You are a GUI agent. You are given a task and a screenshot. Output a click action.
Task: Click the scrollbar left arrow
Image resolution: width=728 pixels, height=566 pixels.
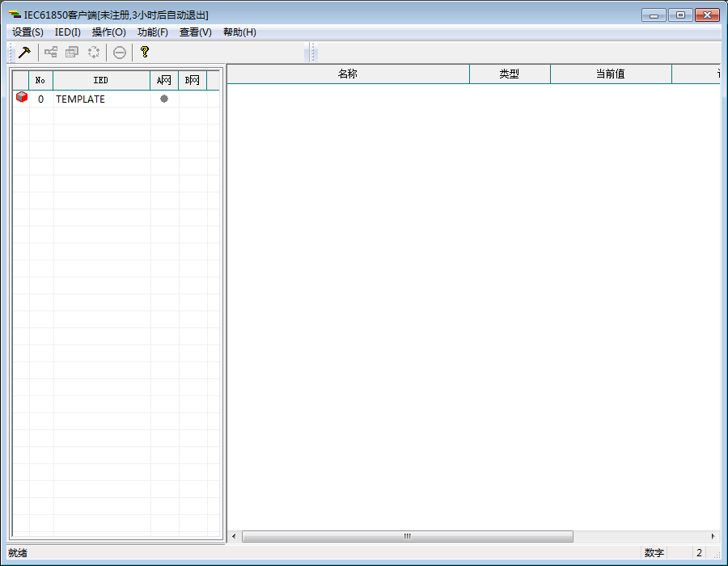pos(234,536)
